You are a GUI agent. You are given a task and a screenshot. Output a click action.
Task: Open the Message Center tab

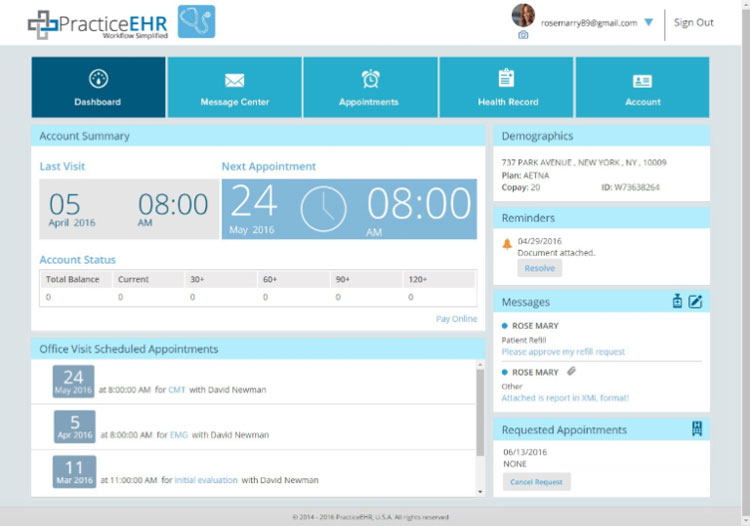(234, 88)
